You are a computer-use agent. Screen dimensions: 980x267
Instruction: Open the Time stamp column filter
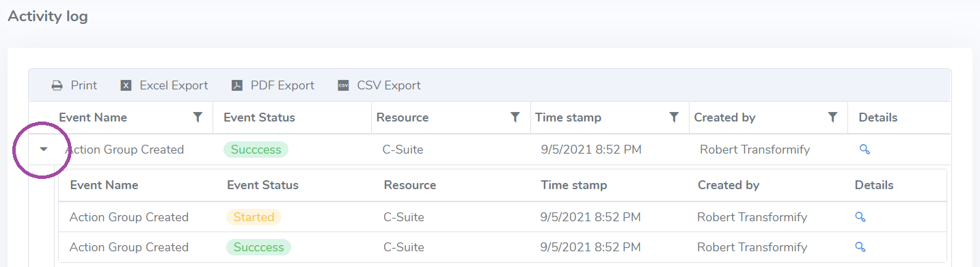tap(674, 117)
